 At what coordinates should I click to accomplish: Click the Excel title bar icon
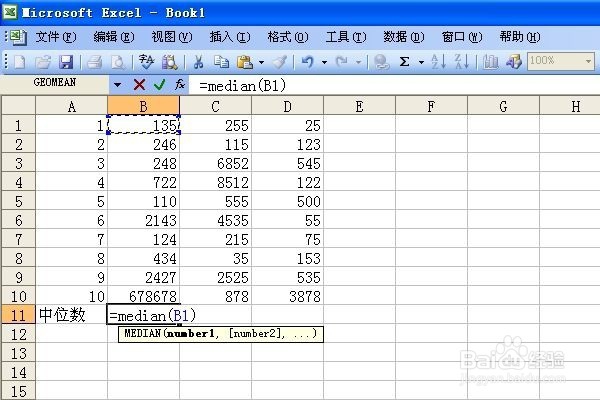(x=10, y=12)
